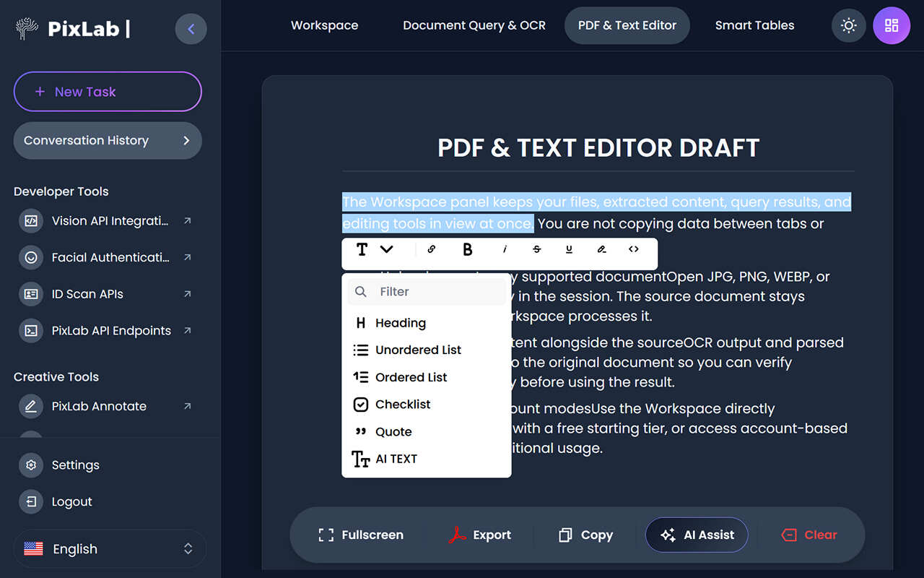Open the text type T dropdown
924x578 pixels.
374,249
